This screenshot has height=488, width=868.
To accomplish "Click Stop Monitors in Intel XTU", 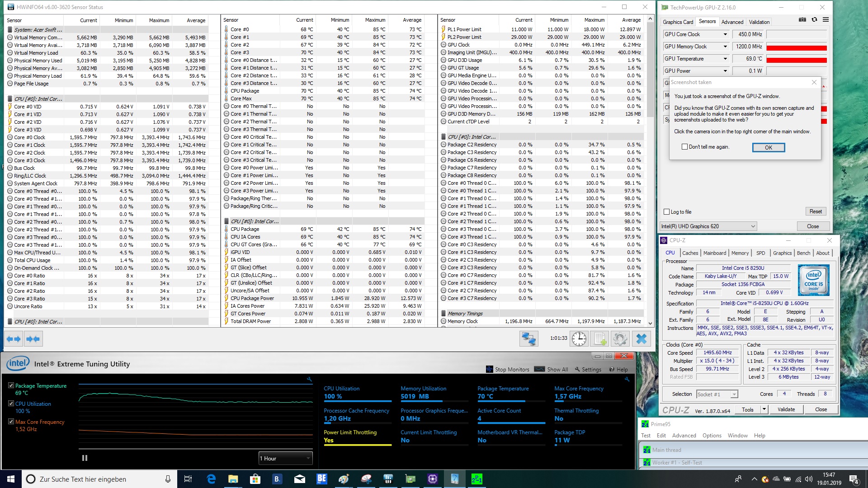I will (507, 369).
